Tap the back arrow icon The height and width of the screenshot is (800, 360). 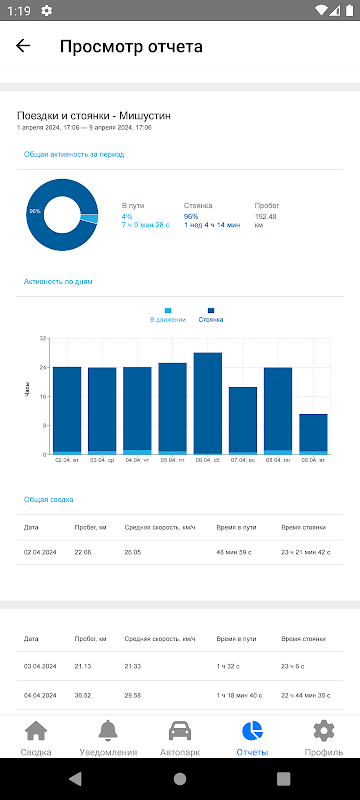click(23, 46)
